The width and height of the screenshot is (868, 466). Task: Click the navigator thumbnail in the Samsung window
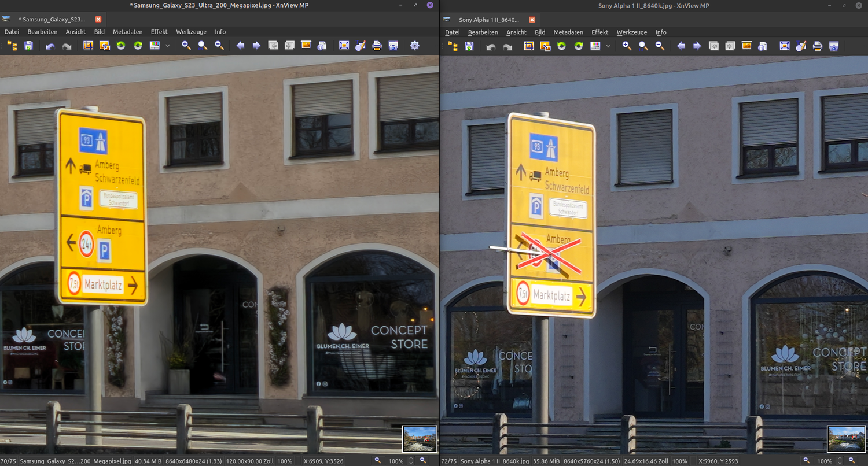(420, 439)
